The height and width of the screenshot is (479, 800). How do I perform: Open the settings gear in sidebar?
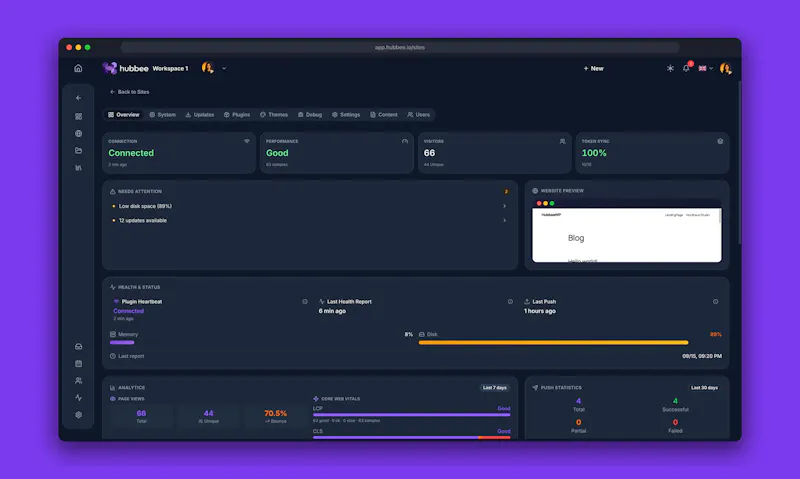[x=79, y=415]
